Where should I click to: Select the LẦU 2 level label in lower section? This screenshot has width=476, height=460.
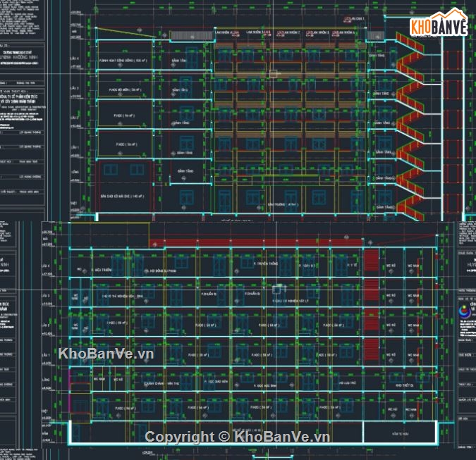(x=46, y=325)
